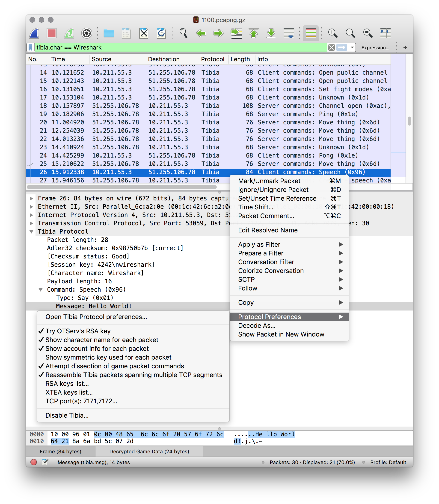Expand the Ethernet II tree node
Viewport: 439px width, 504px height.
(x=31, y=207)
